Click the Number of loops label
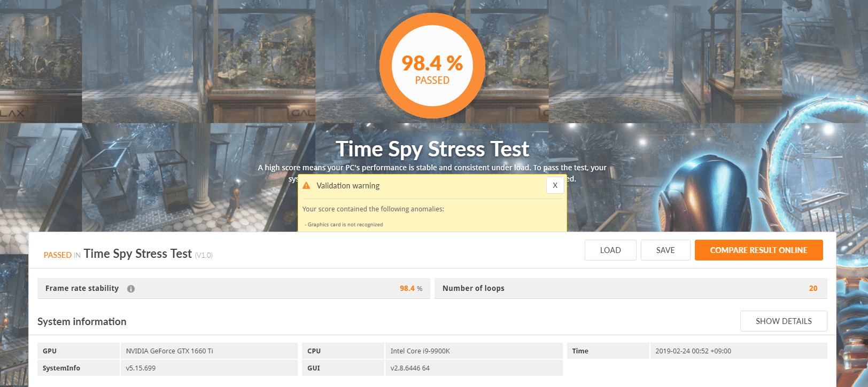868x387 pixels. [x=473, y=288]
